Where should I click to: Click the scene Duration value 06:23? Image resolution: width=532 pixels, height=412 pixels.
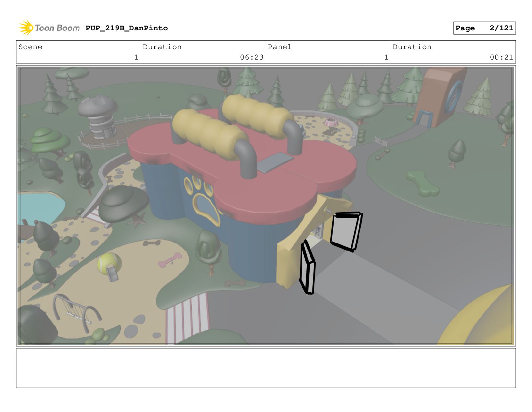click(252, 57)
